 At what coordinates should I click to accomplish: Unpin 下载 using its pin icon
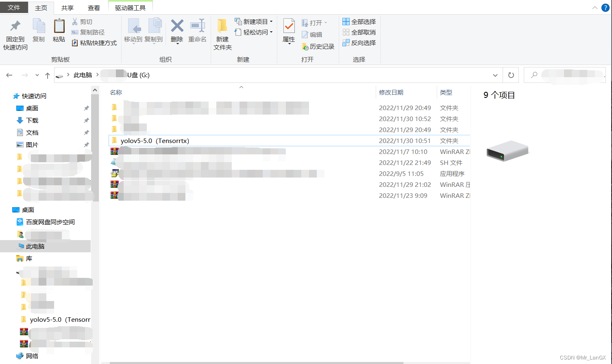tap(86, 121)
